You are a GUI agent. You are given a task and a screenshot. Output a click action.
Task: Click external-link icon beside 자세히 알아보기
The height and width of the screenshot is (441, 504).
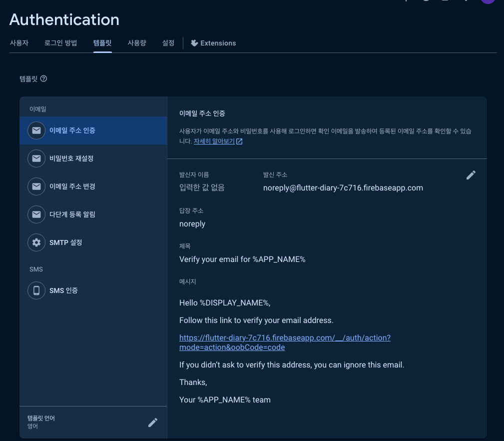pyautogui.click(x=239, y=141)
